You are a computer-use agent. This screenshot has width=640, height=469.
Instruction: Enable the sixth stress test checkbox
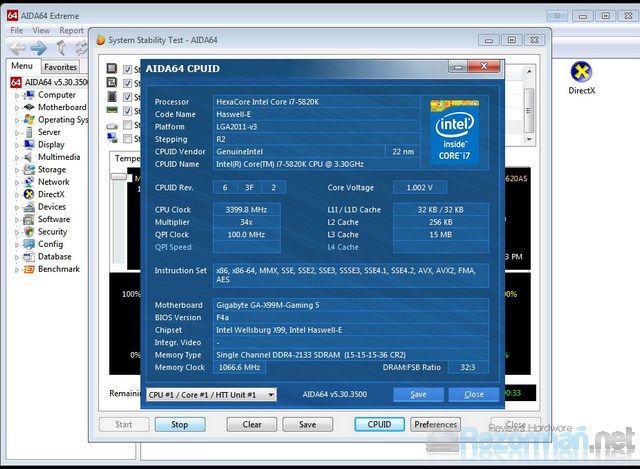click(x=127, y=139)
